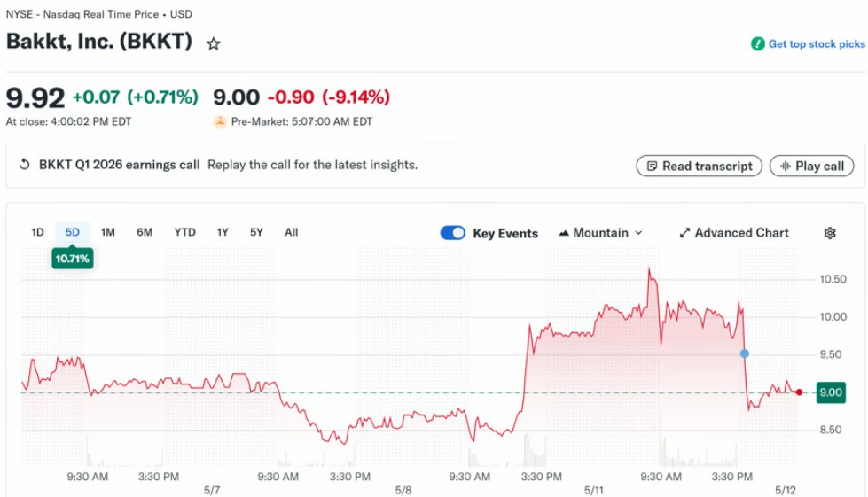Viewport: 868px width, 497px height.
Task: Click the 5/8 date label on the x-axis
Action: click(x=403, y=491)
